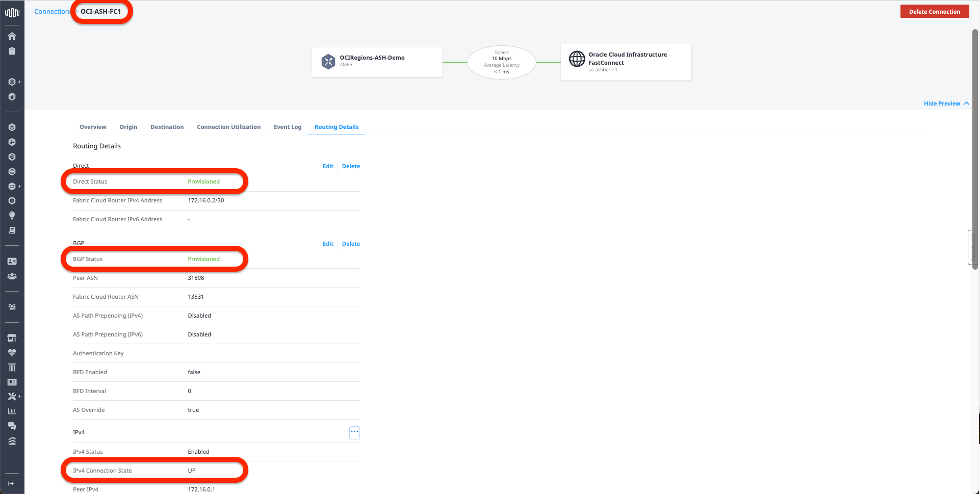Expand the sidebar with the arrow icon
980x494 pixels.
click(x=11, y=483)
